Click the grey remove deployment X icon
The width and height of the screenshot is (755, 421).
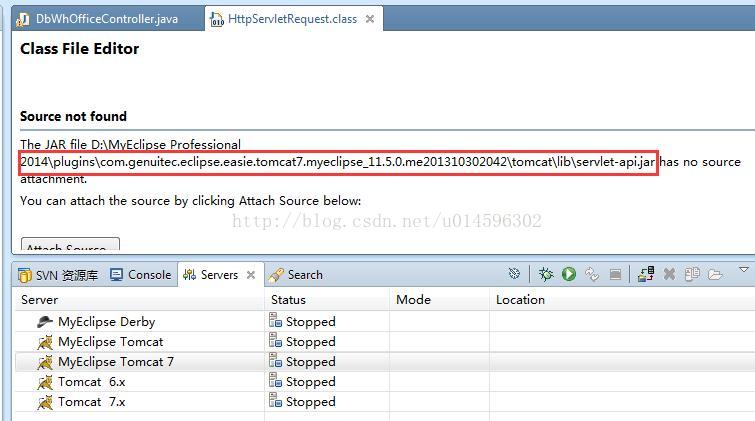pyautogui.click(x=669, y=274)
